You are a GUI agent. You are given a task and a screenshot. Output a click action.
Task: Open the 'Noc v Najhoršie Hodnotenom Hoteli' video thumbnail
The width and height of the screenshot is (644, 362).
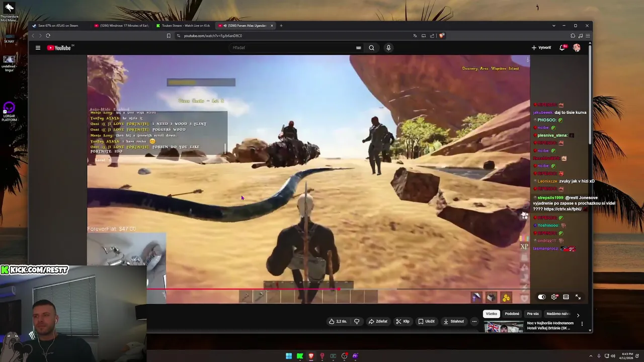pyautogui.click(x=504, y=327)
